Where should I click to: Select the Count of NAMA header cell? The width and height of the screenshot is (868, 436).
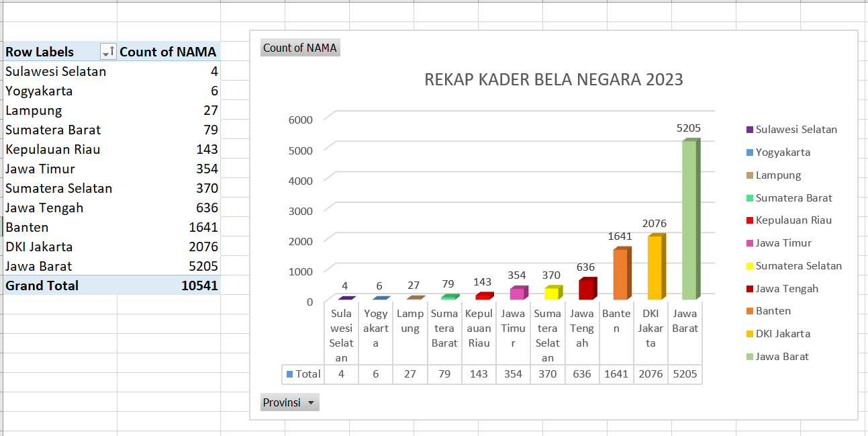(x=168, y=52)
